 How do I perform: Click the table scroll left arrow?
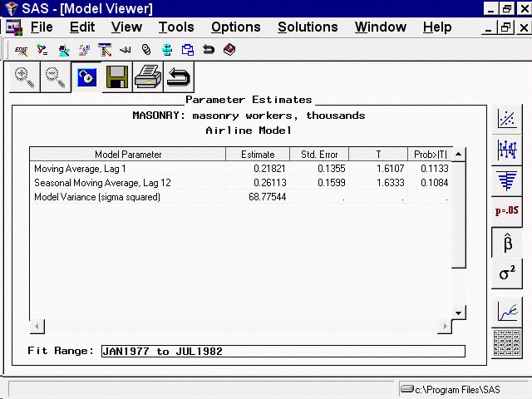[37, 327]
